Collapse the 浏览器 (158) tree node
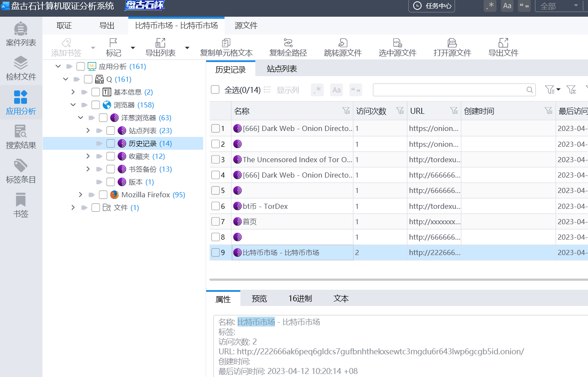Screen dimensions: 588x377 click(73, 105)
